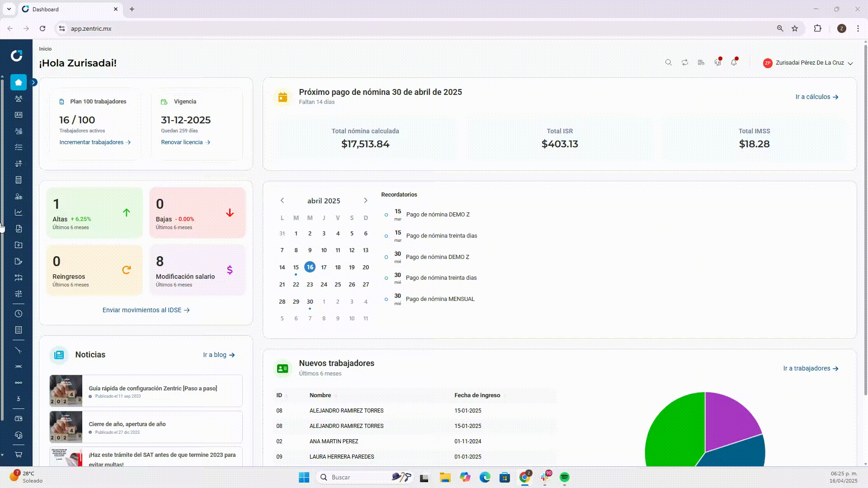This screenshot has height=488, width=868.
Task: Click the sidebar scroll-down arrow
Action: 2,455
